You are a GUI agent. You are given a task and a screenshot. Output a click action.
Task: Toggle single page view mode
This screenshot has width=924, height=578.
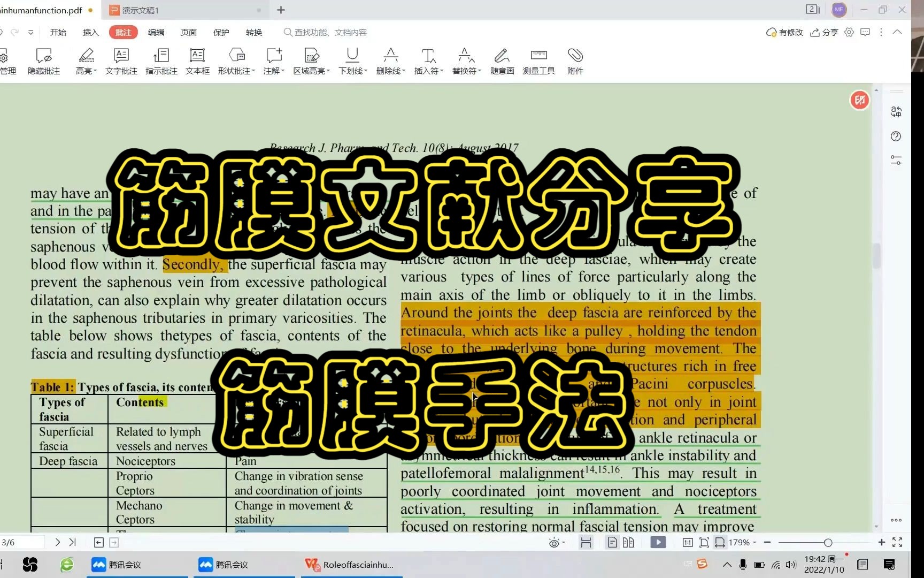coord(612,542)
